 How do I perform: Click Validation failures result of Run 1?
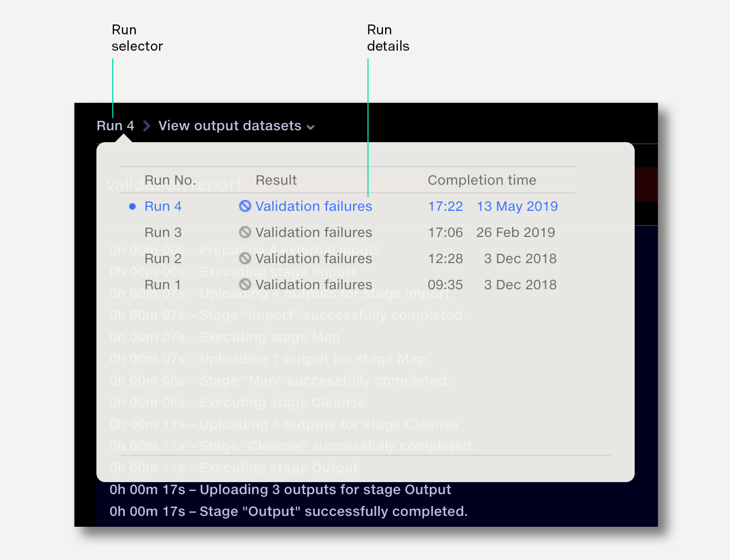click(x=314, y=285)
